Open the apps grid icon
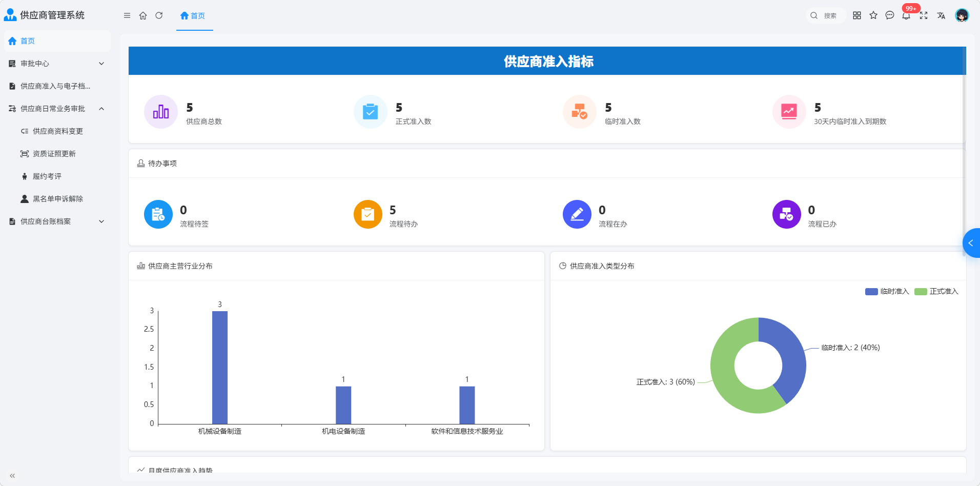Screen dimensions: 980x486 tap(857, 15)
